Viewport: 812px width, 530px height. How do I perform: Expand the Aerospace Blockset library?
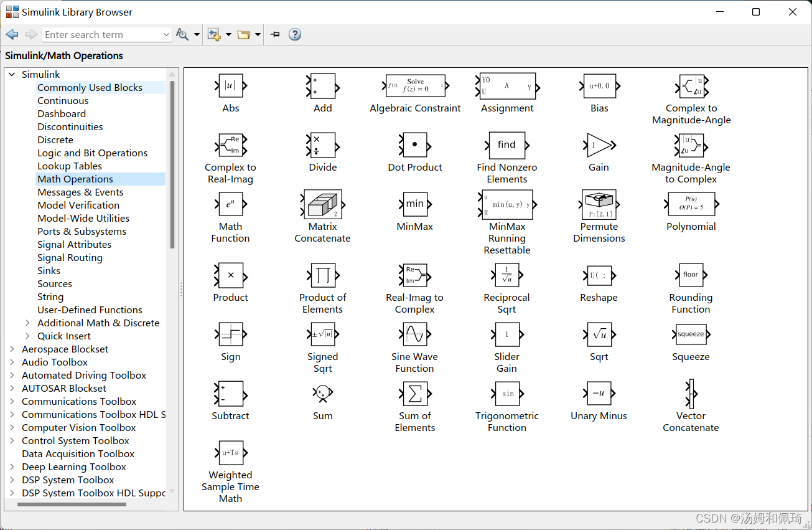tap(12, 349)
